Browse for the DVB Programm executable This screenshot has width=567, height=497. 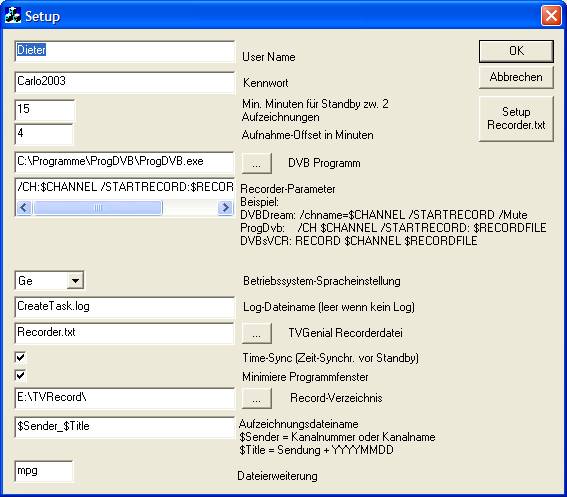[x=256, y=163]
